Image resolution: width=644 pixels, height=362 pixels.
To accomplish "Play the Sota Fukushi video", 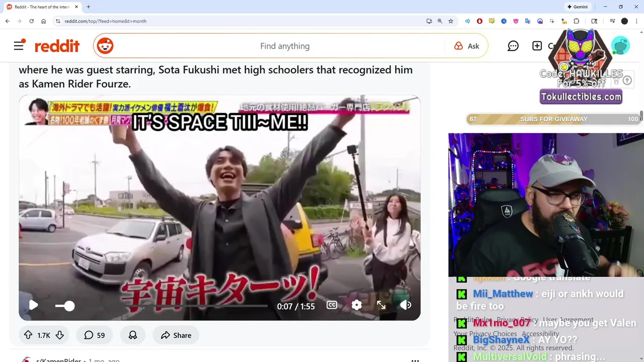I will point(33,305).
